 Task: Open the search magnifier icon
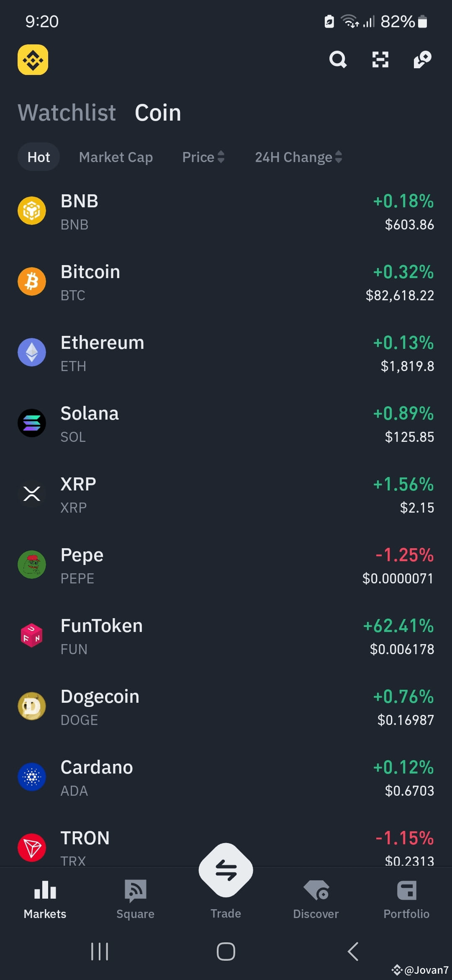tap(338, 59)
